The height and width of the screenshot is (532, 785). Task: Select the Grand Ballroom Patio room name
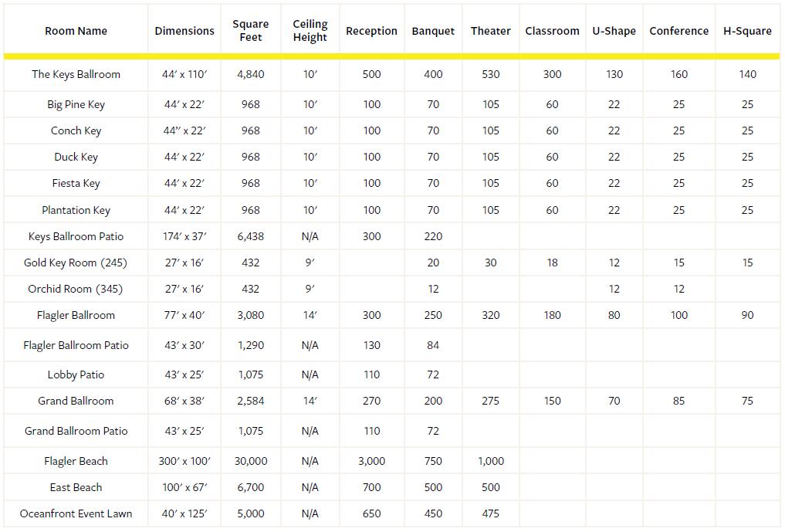(76, 431)
